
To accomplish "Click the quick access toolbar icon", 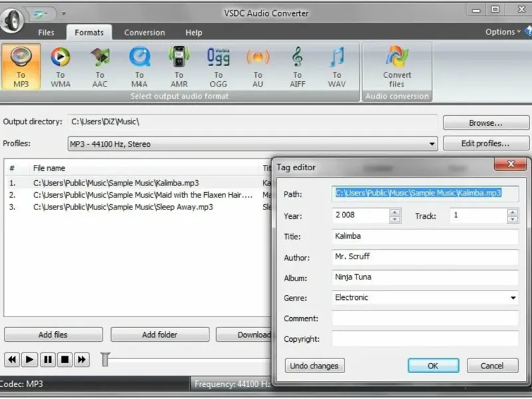I will (41, 14).
